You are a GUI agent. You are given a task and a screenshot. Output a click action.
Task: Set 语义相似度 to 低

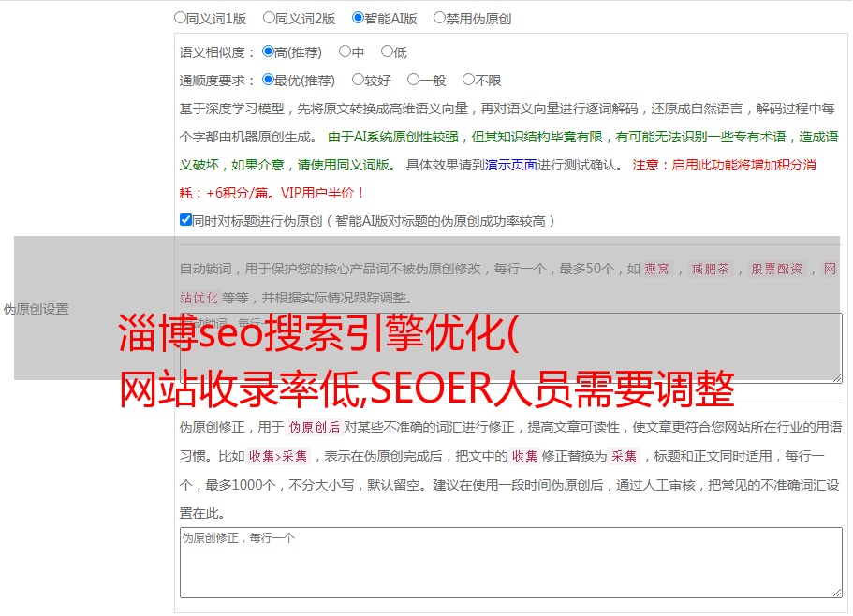pyautogui.click(x=387, y=51)
